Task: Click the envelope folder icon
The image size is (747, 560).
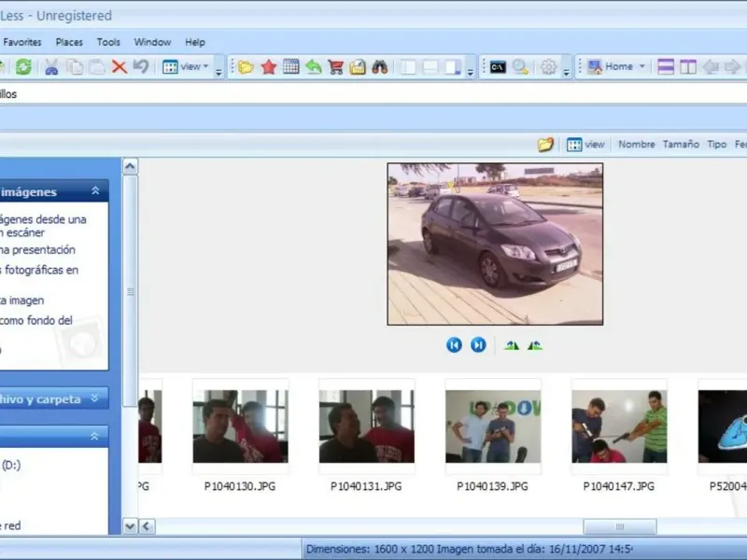Action: 358,66
